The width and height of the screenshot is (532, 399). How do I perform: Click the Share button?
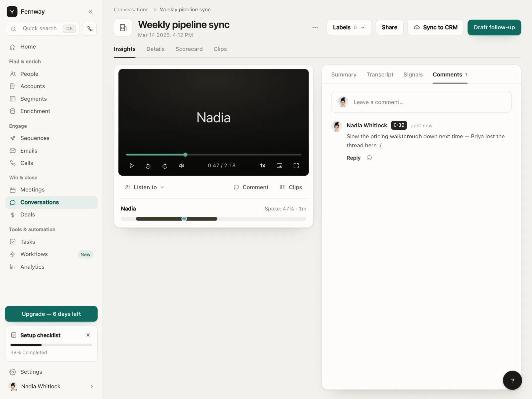pyautogui.click(x=389, y=28)
